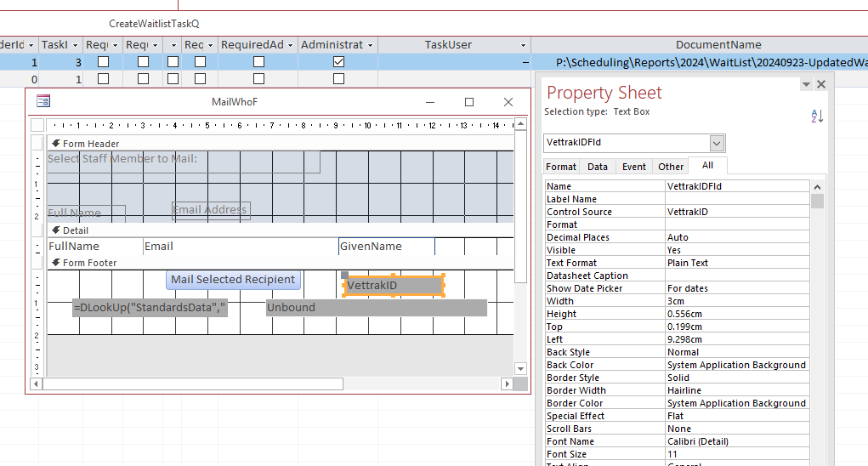Click the Visible property value Yes
Viewport: 868px width, 466px height.
tap(737, 250)
